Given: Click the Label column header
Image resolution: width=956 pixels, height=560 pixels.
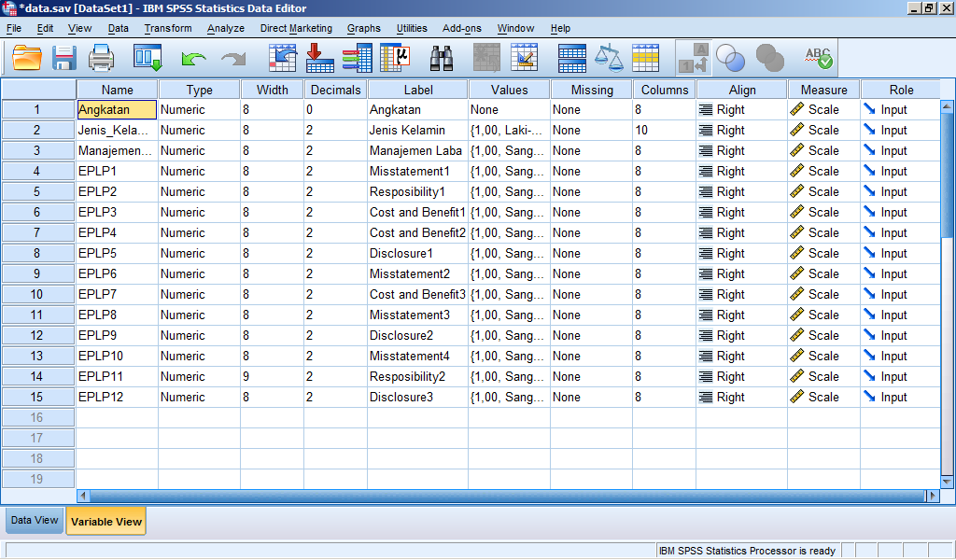Looking at the screenshot, I should click(417, 90).
